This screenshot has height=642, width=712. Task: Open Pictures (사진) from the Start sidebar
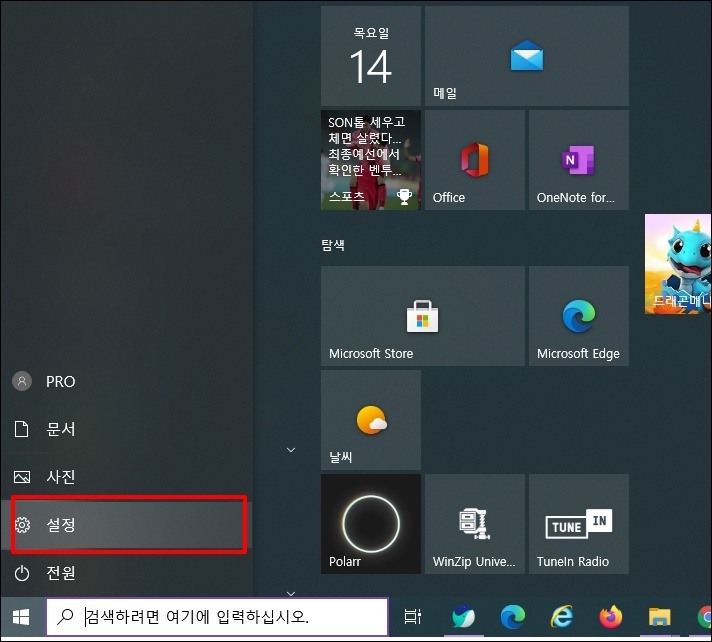126,477
